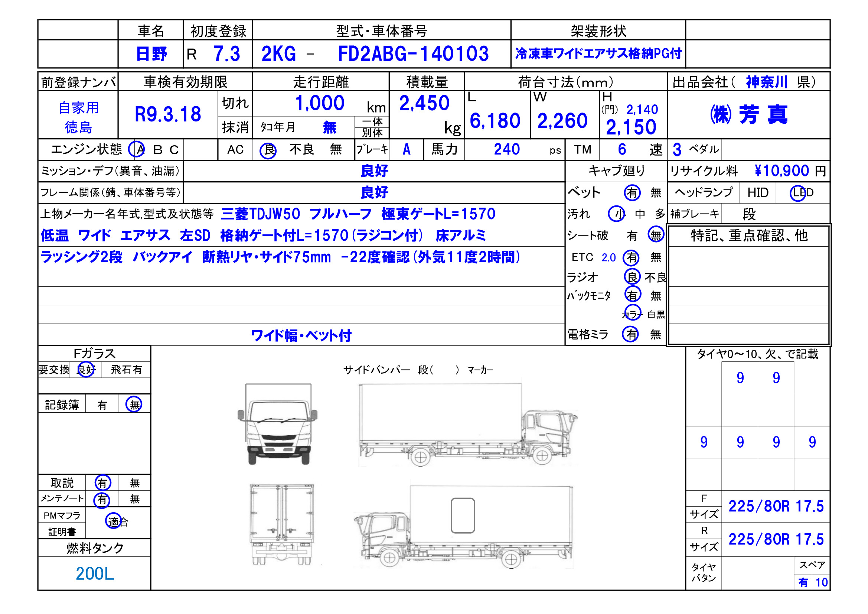Click the seller name ㈱芳真

coord(748,115)
